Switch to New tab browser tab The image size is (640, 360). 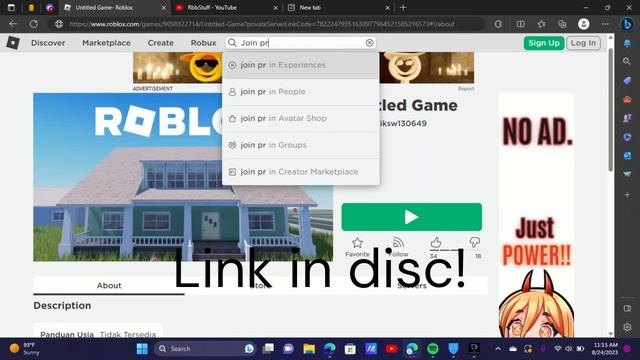339,7
